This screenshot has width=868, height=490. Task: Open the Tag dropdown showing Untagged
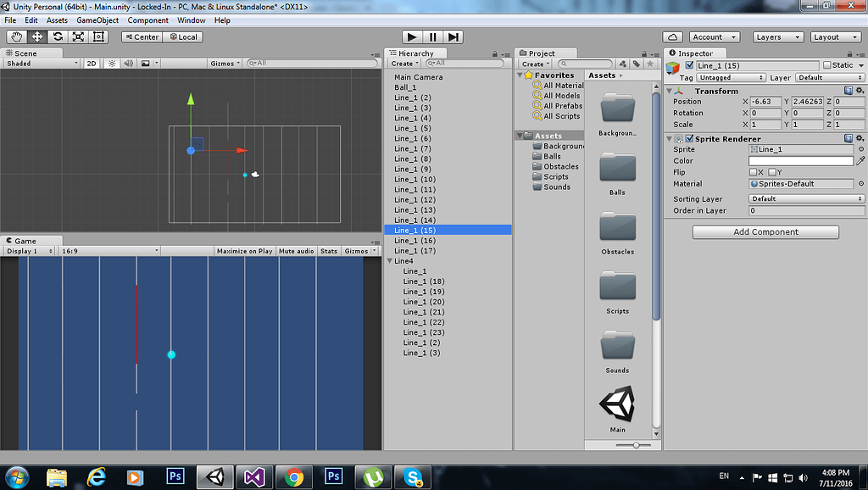point(730,77)
